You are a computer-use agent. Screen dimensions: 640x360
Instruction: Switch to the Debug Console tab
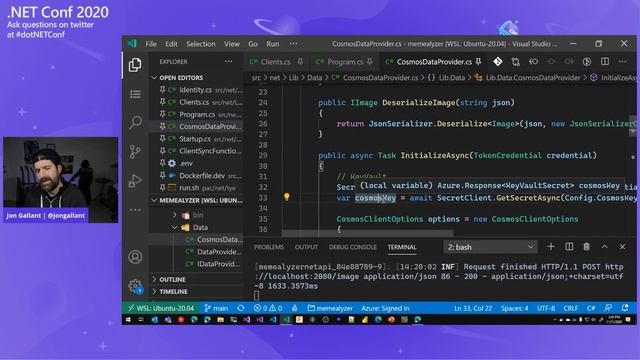[353, 247]
